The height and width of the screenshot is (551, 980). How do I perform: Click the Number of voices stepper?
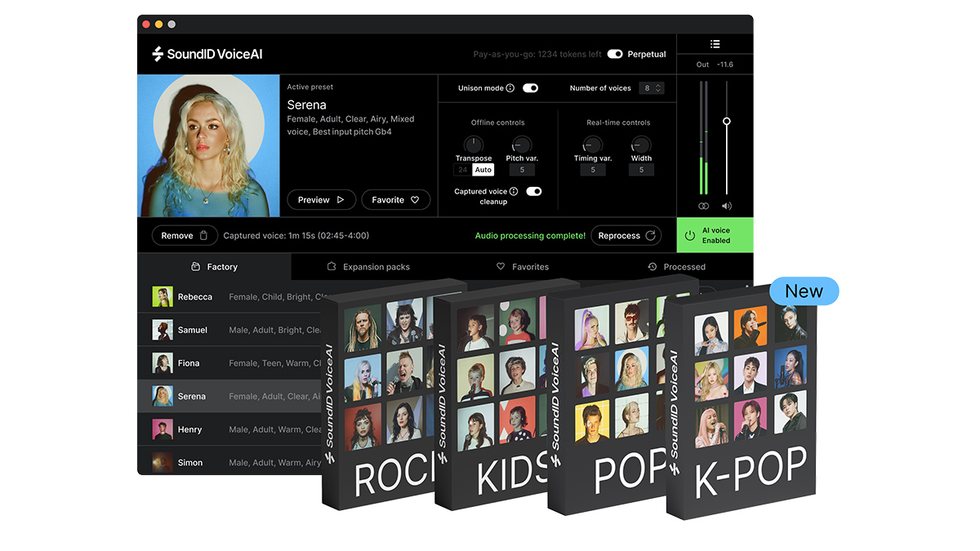coord(653,88)
